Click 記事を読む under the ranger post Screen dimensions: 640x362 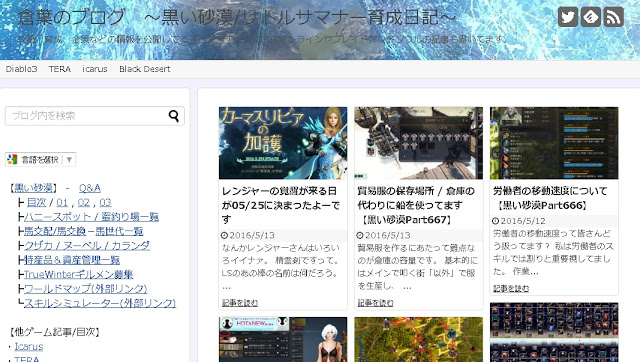pos(240,303)
